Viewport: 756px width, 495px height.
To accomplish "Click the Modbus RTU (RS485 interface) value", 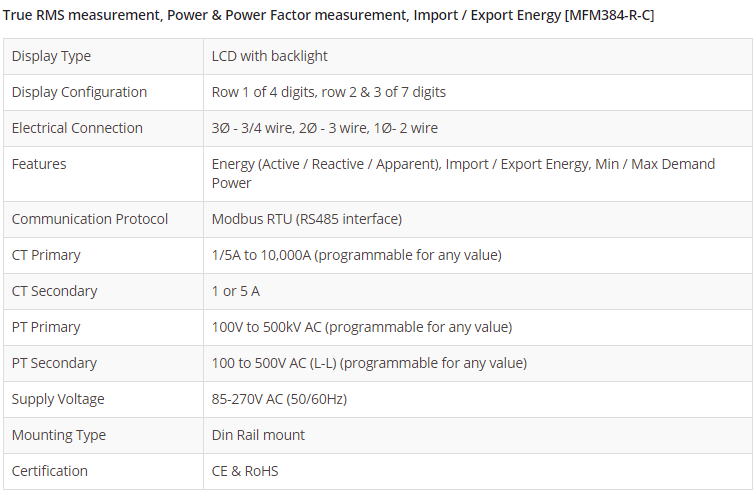I will 307,219.
